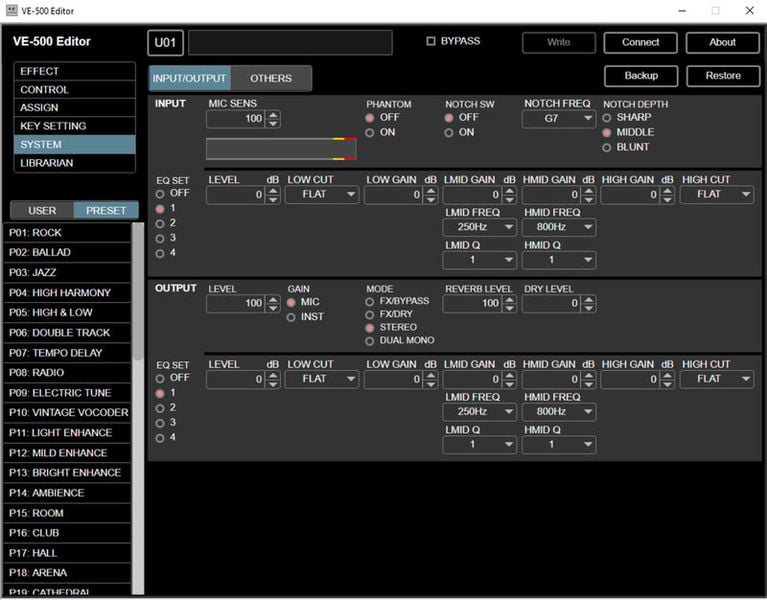
Task: Increase input HMID GAIN up arrow
Action: pyautogui.click(x=589, y=191)
